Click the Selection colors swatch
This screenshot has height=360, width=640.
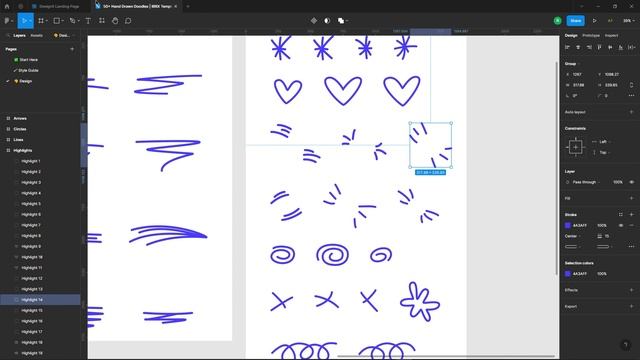pos(567,274)
